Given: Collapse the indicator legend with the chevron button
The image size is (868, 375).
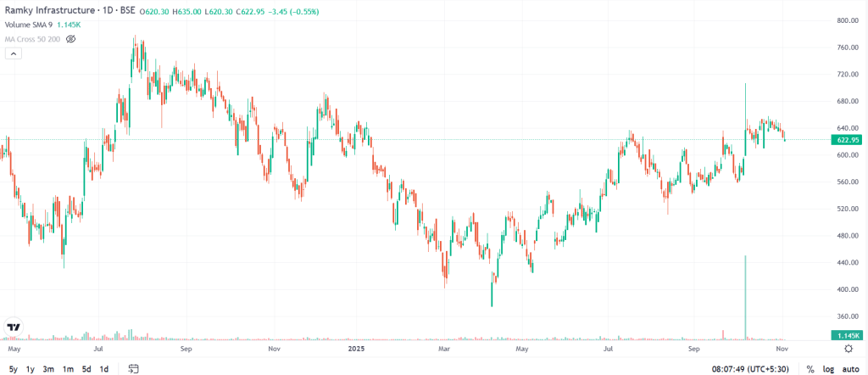Looking at the screenshot, I should point(14,53).
